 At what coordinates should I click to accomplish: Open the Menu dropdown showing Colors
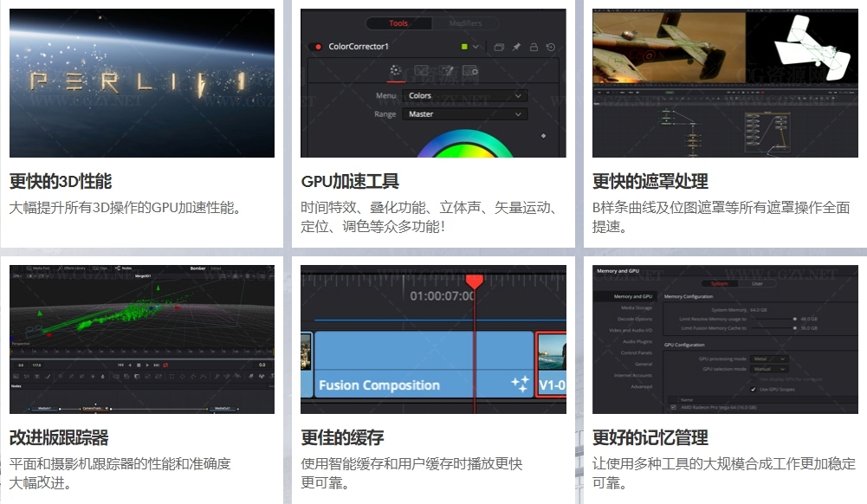[463, 96]
